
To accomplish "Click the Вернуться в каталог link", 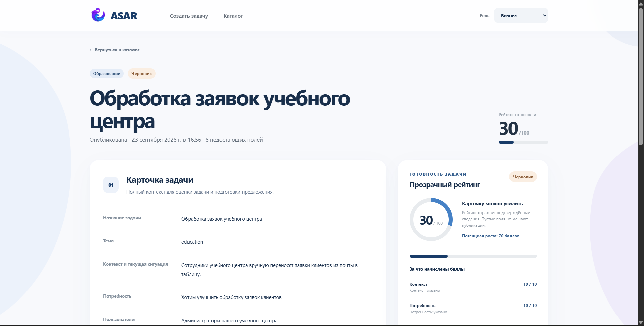I will [114, 50].
